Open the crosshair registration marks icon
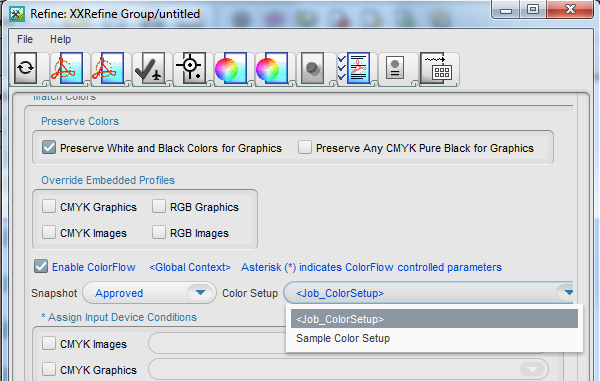600x381 pixels. 191,68
